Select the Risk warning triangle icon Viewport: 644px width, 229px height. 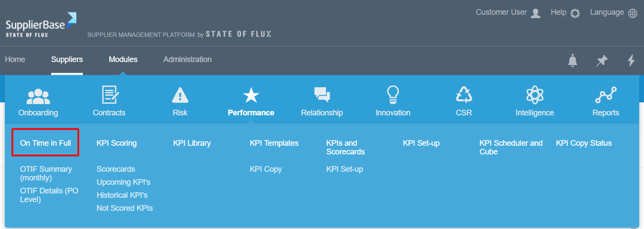180,95
